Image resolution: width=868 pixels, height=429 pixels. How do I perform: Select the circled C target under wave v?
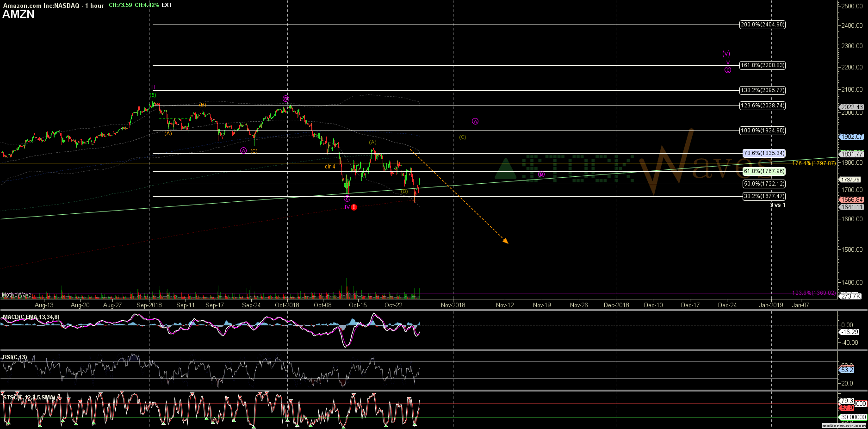[728, 70]
